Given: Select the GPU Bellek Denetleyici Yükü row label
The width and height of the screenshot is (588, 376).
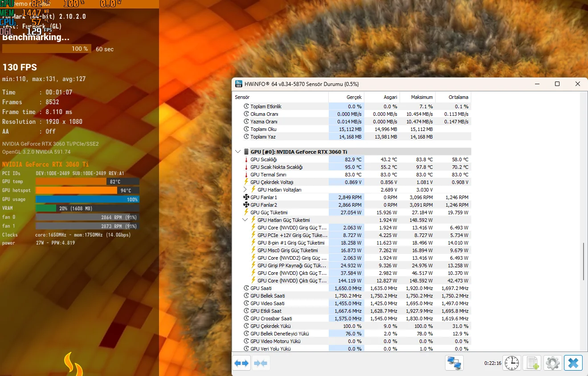Looking at the screenshot, I should (x=280, y=334).
